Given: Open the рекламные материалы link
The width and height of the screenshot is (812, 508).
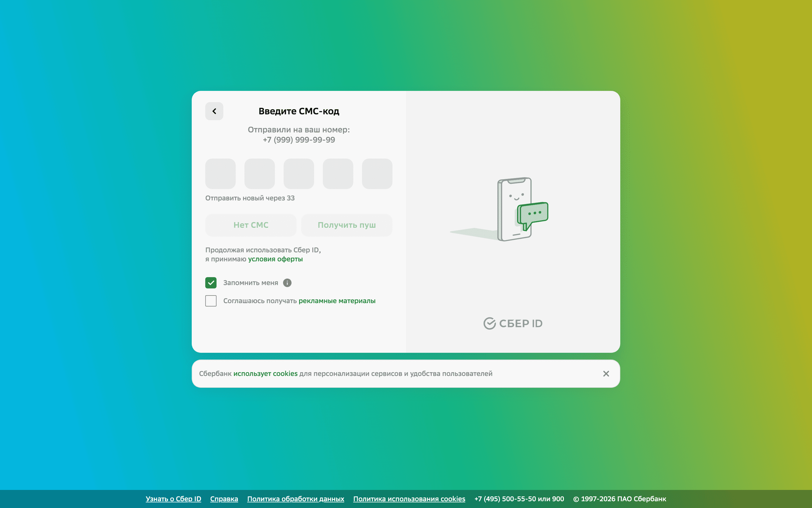Looking at the screenshot, I should [x=337, y=301].
